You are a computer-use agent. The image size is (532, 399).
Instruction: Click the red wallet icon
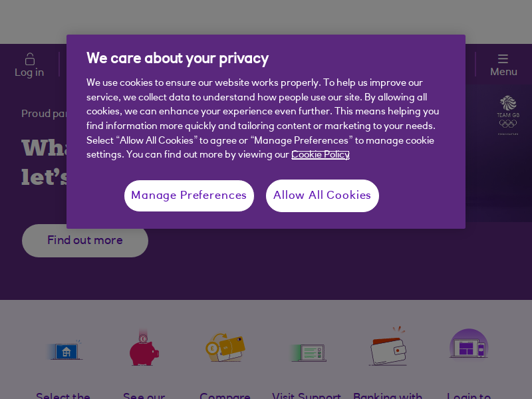coord(388,346)
